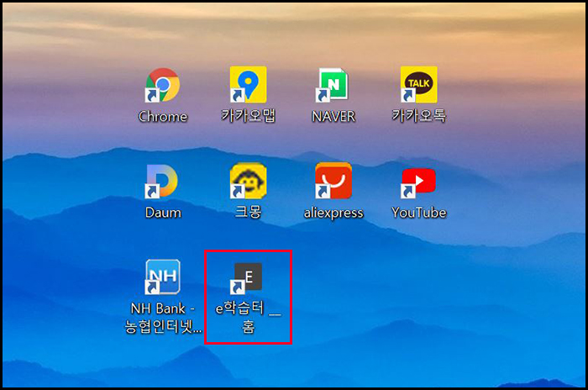The image size is (588, 390).
Task: Click the e학습터 _ 홈 label
Action: 249,318
